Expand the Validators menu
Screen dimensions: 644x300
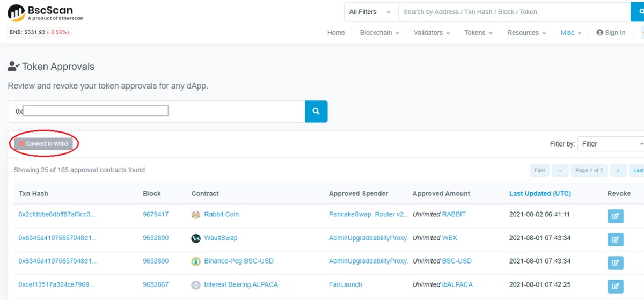click(432, 33)
